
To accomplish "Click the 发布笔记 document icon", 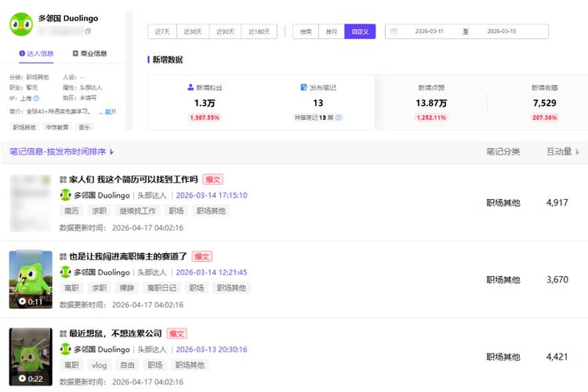I will [303, 87].
